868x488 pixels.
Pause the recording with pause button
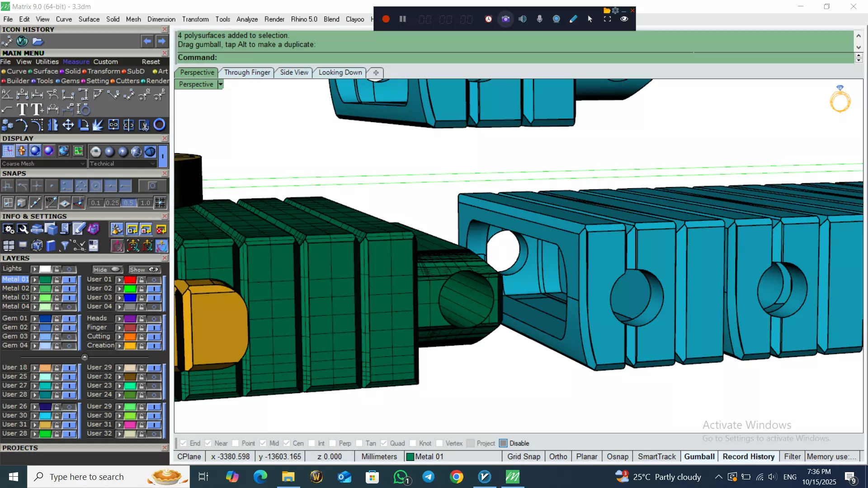click(x=402, y=19)
